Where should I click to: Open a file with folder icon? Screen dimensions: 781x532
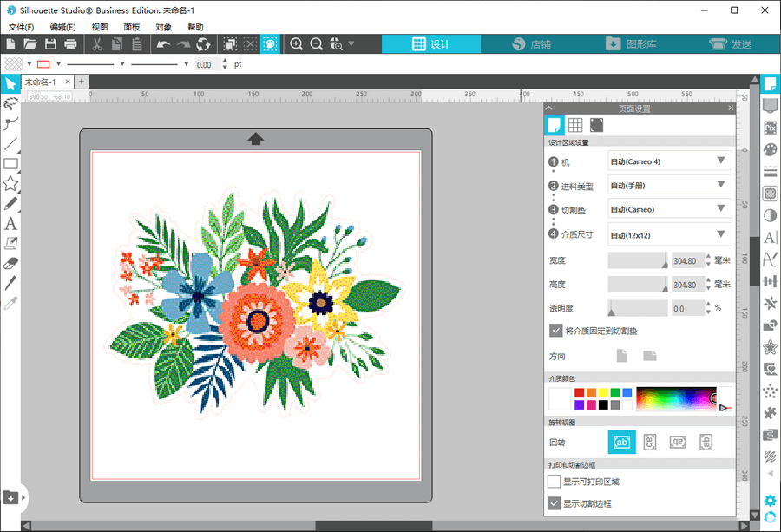pyautogui.click(x=30, y=44)
